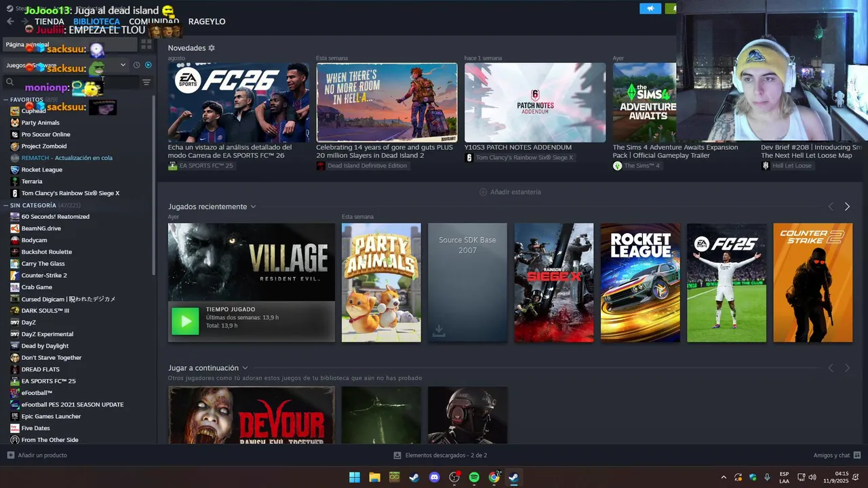868x488 pixels.
Task: Collapse the FAVORITOS category
Action: (x=5, y=100)
